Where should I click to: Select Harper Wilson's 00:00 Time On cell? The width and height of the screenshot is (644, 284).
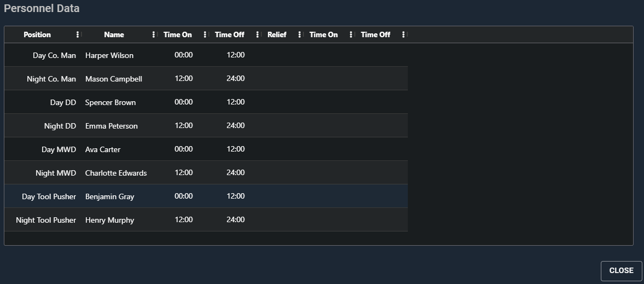(184, 55)
